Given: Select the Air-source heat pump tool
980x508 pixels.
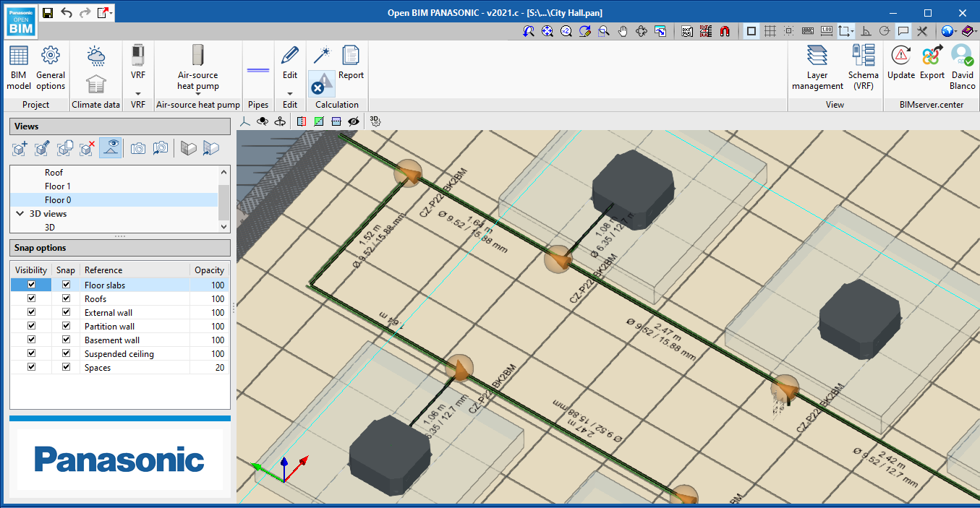Looking at the screenshot, I should coord(197,67).
